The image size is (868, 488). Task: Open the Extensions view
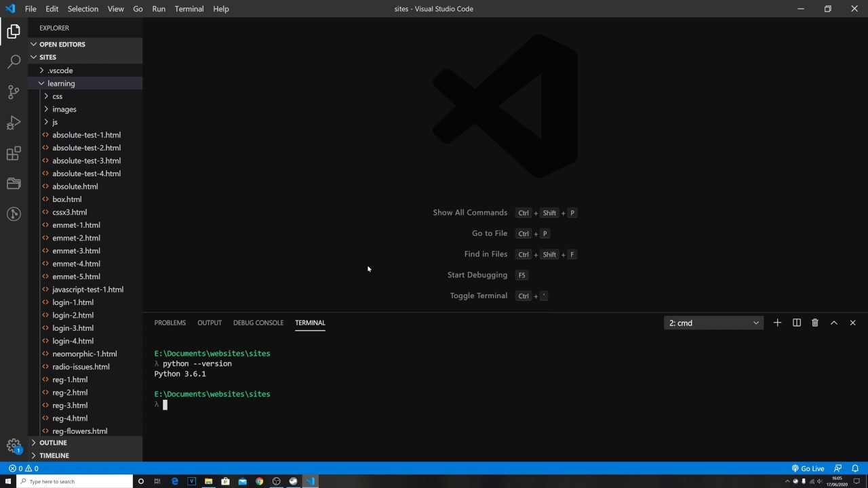[14, 153]
